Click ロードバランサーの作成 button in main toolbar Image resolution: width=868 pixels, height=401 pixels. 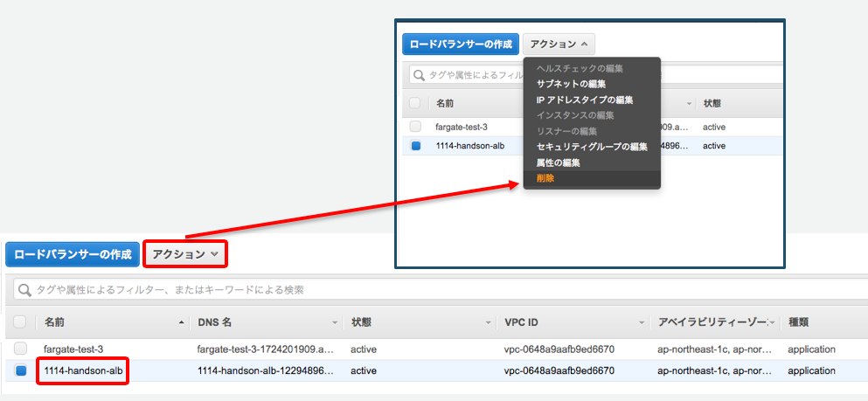[x=73, y=254]
